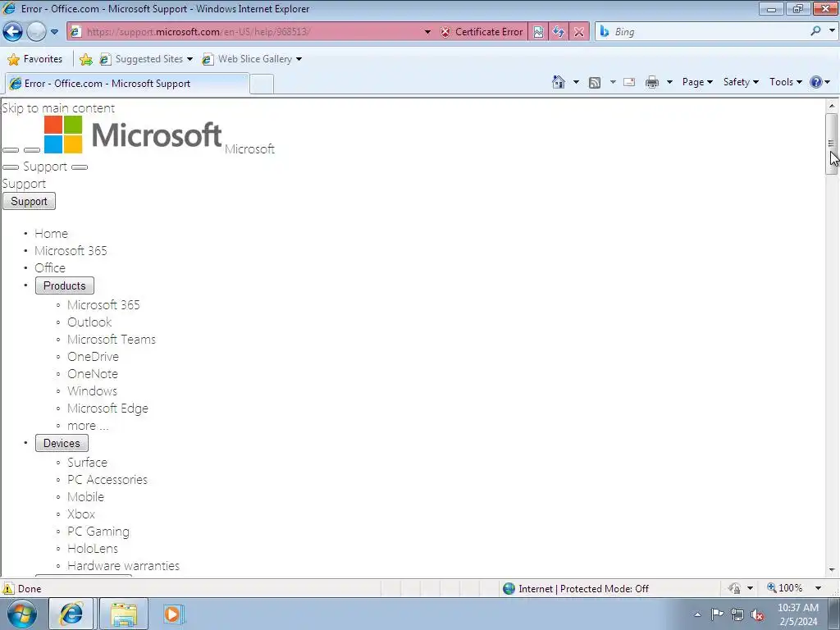Open the PC Accessories link
This screenshot has height=630, width=840.
pos(107,479)
